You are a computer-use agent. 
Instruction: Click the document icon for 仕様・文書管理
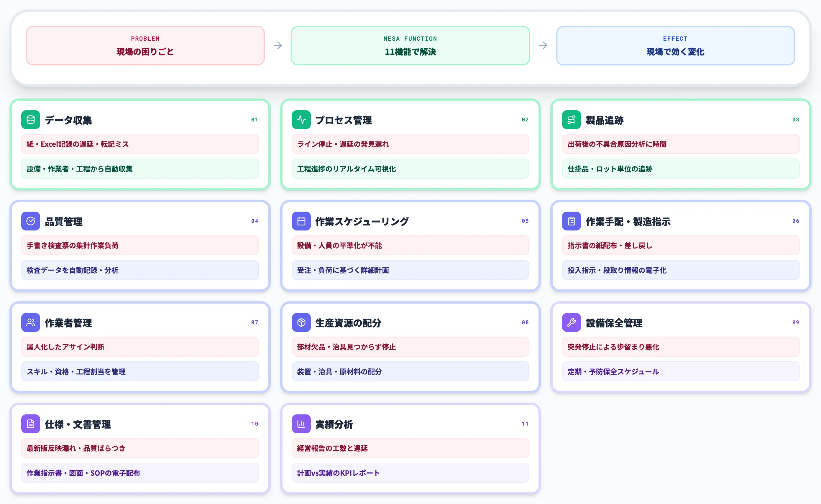(30, 424)
